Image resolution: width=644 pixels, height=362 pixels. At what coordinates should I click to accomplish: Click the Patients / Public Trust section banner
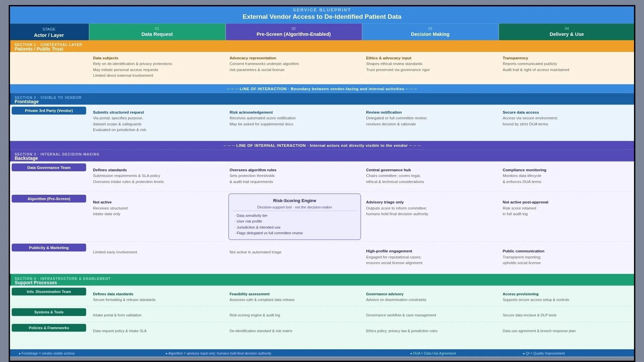[x=39, y=49]
